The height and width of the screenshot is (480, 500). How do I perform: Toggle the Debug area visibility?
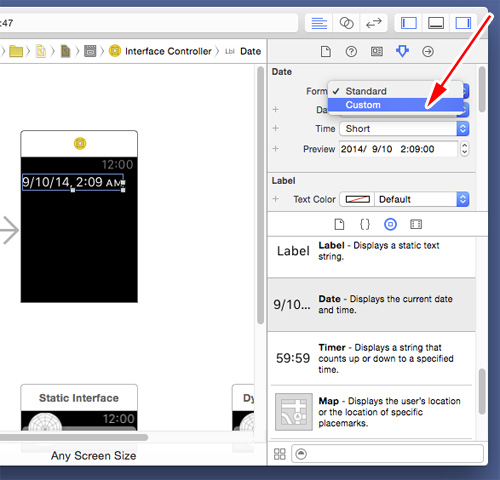click(436, 23)
